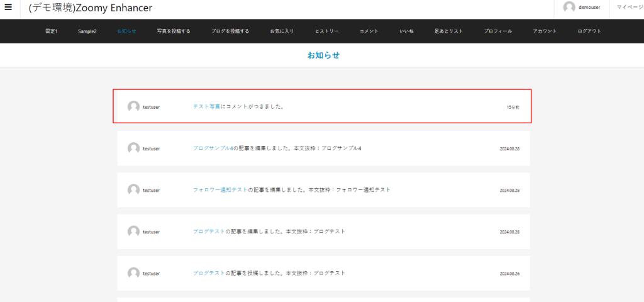Open 写真を投稿する in the nav bar
The image size is (644, 302).
pos(174,31)
